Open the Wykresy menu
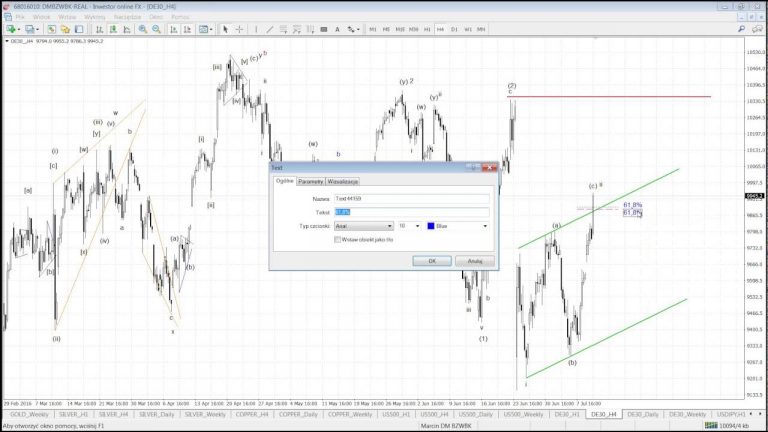The width and height of the screenshot is (768, 432). (x=95, y=17)
